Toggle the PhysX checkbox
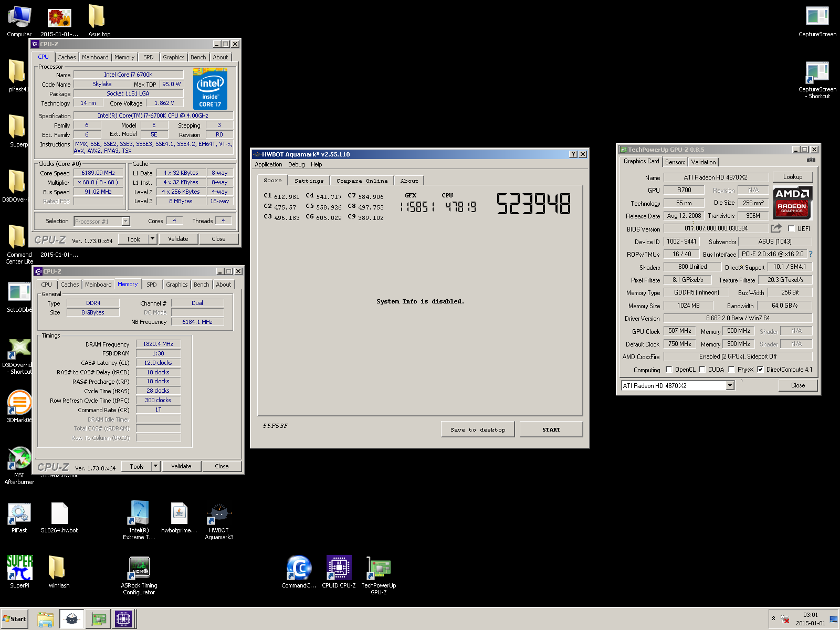 coord(731,369)
